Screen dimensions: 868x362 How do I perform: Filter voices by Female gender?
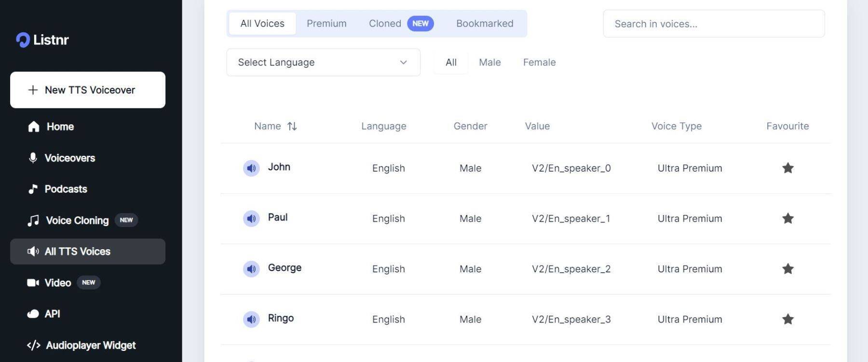[539, 62]
